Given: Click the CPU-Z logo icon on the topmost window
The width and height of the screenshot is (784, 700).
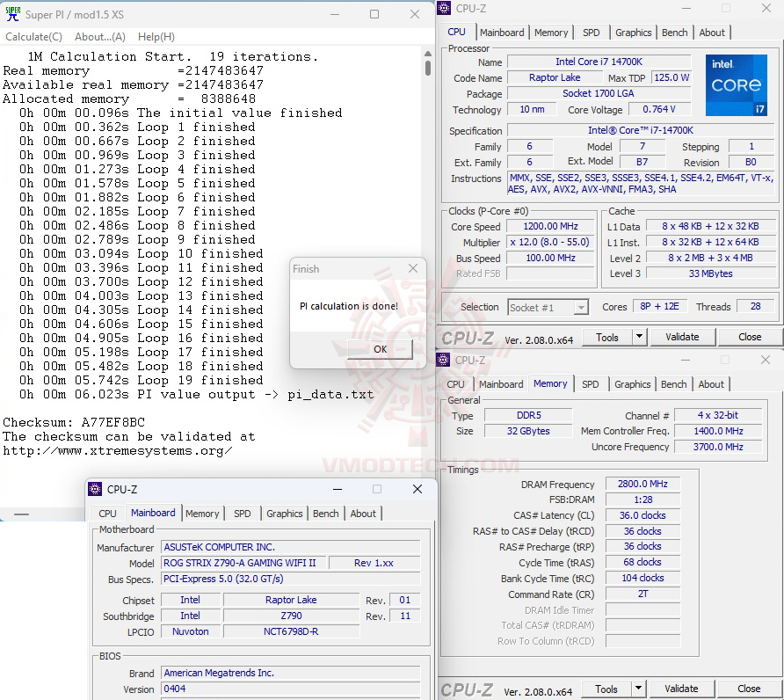Looking at the screenshot, I should pos(445,8).
